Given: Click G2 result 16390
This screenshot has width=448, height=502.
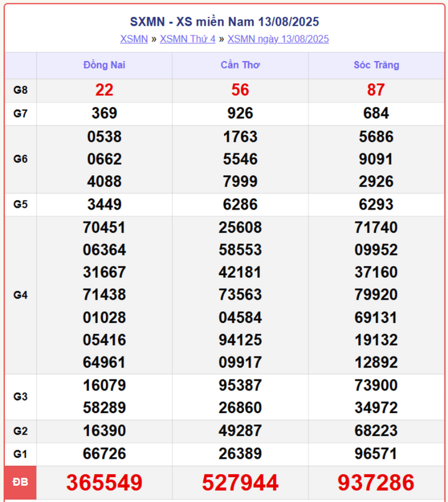Looking at the screenshot, I should [105, 431].
